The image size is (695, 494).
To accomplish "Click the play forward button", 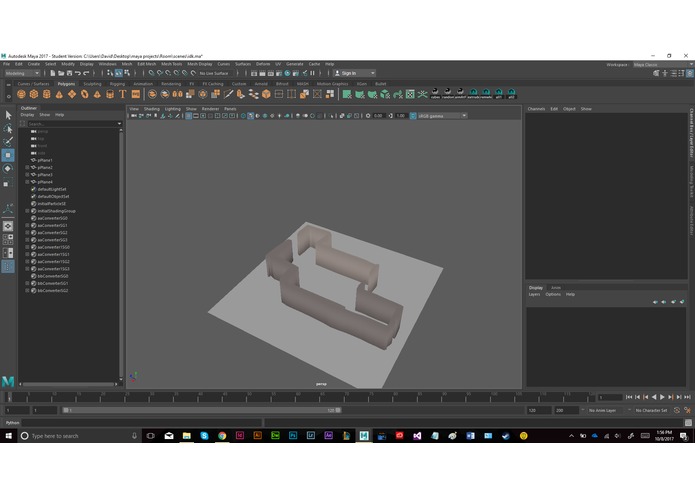I will click(662, 397).
